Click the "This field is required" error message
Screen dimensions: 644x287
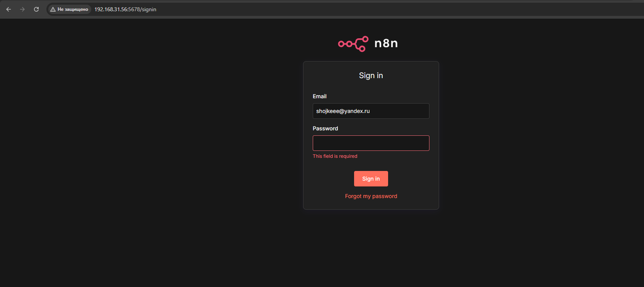click(335, 156)
